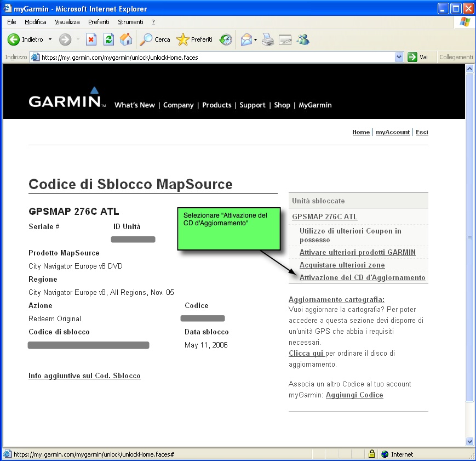
Task: Click the vertical scrollbar down arrow
Action: click(x=469, y=442)
